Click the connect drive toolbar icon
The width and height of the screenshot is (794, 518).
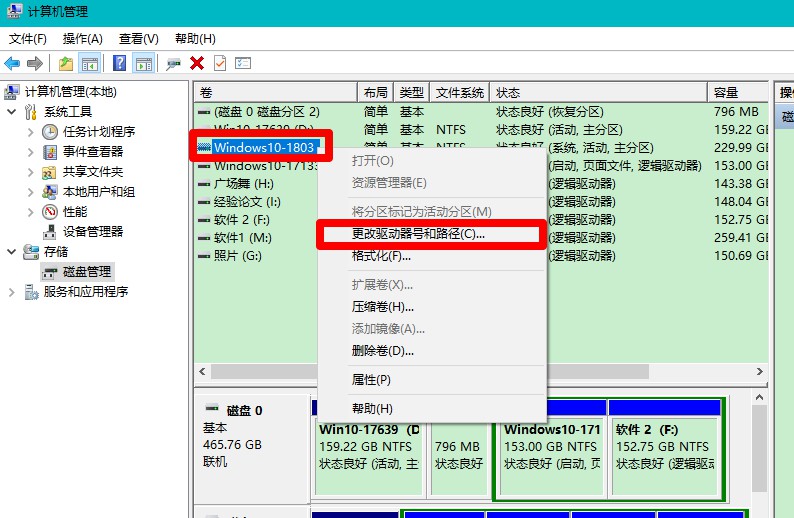coord(174,63)
